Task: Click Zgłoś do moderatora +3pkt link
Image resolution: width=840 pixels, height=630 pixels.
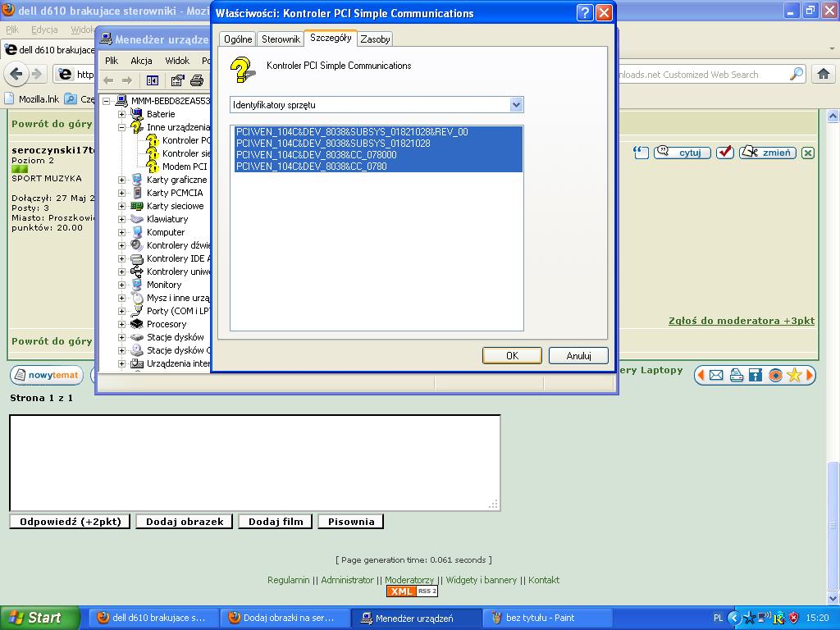Action: pos(742,321)
